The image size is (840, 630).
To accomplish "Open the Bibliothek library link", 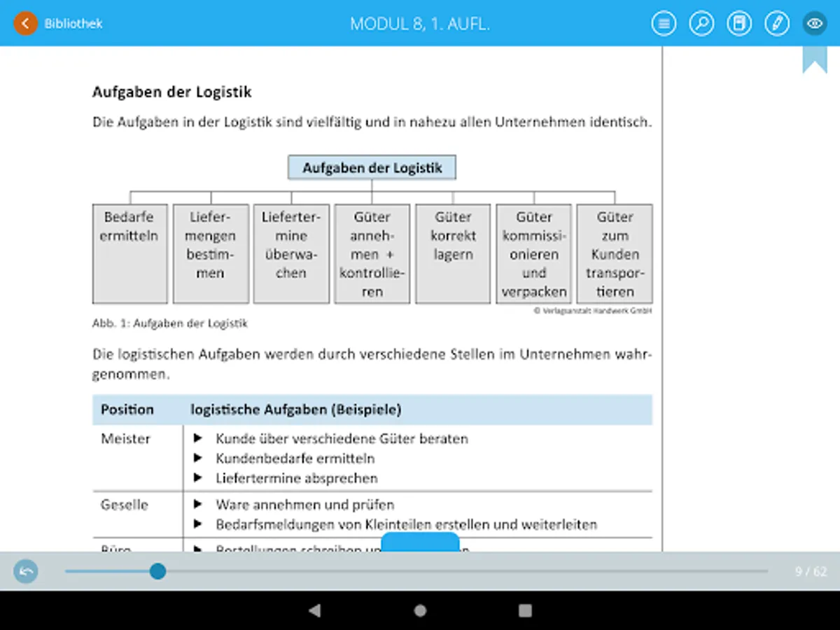I will [73, 23].
